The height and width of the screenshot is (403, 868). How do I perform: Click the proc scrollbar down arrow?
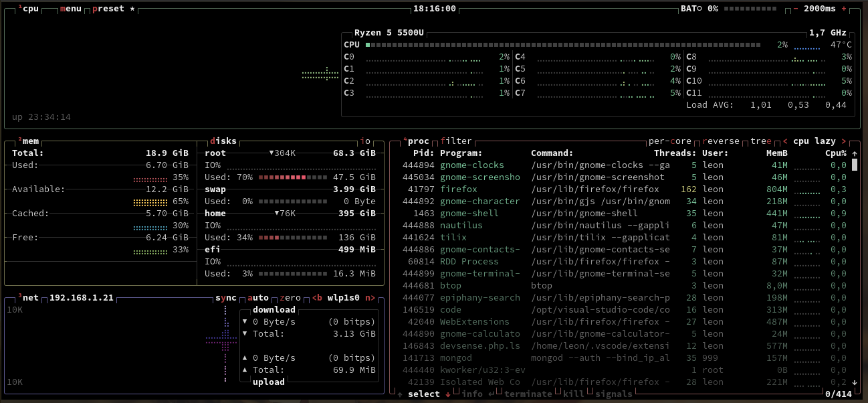(854, 382)
